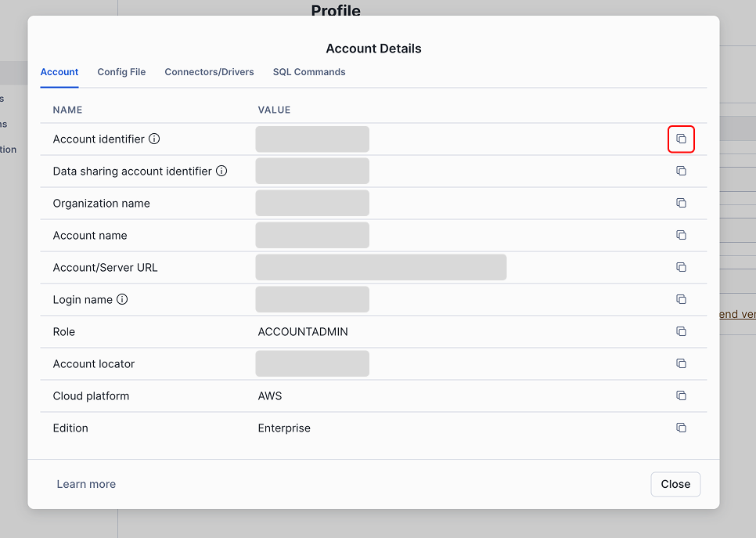The height and width of the screenshot is (538, 756).
Task: Copy the Organization name value
Action: 681,203
